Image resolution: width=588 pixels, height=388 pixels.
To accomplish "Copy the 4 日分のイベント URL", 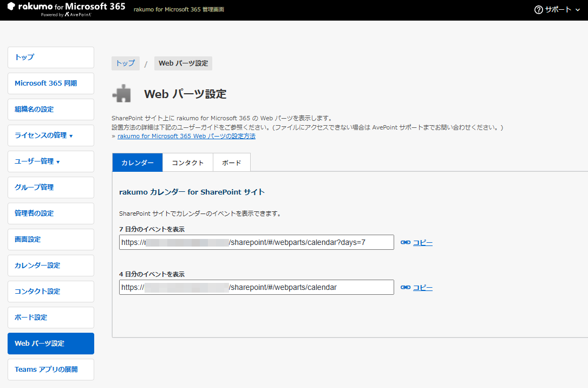I will (423, 287).
